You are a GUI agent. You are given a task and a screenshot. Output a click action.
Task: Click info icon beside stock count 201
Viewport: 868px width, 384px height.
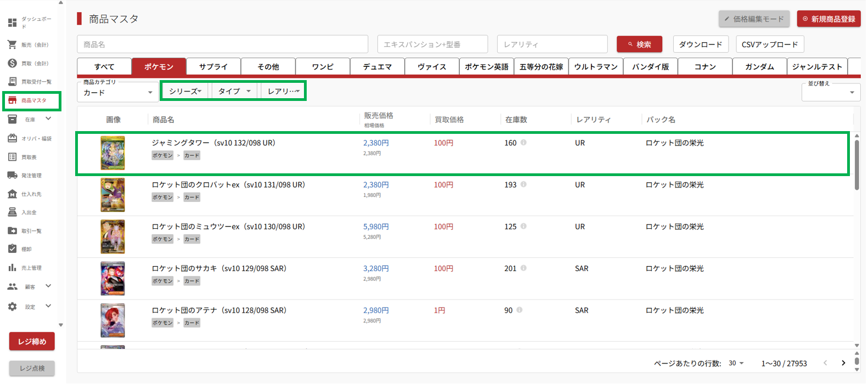coord(523,268)
